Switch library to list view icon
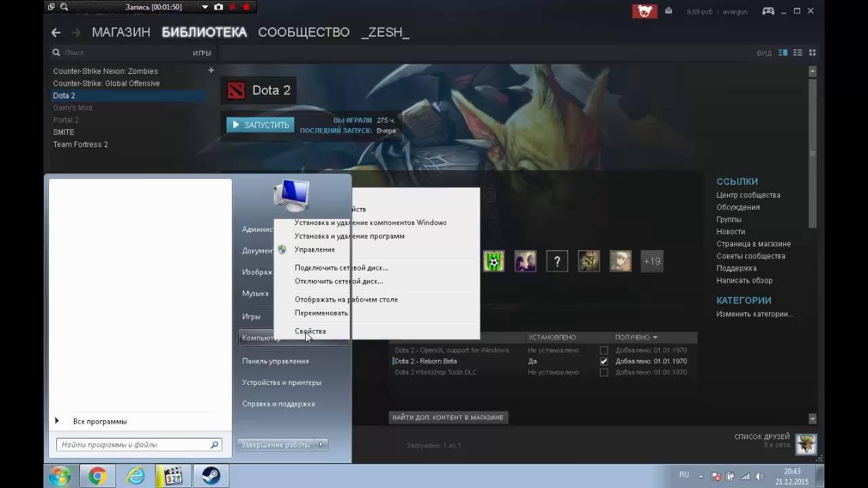This screenshot has width=868, height=488. click(x=797, y=53)
